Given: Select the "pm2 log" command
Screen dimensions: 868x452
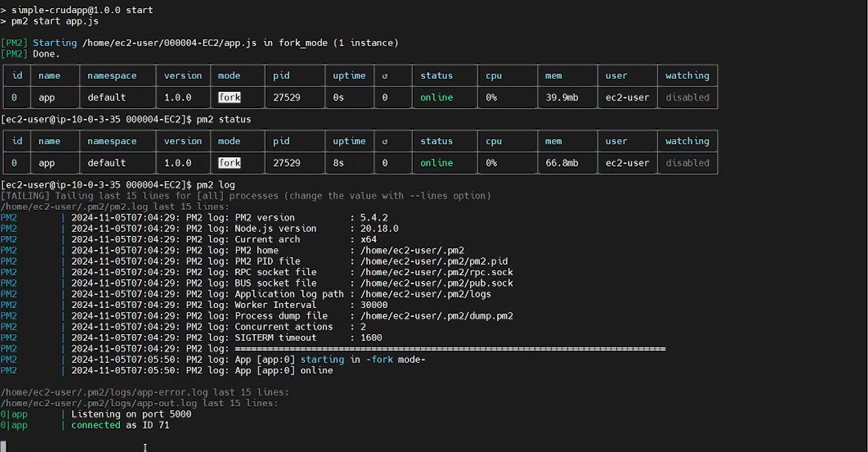Looking at the screenshot, I should point(215,185).
